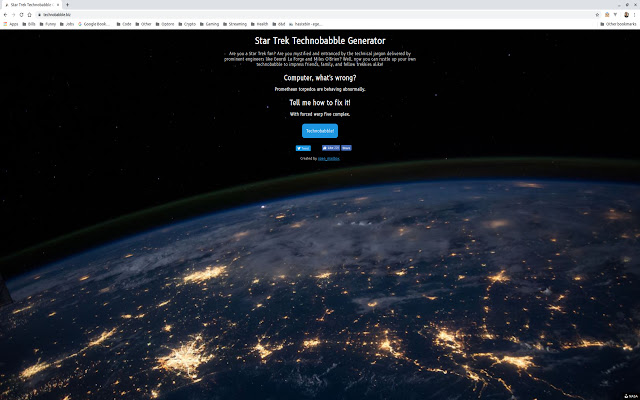The height and width of the screenshot is (400, 640).
Task: Open the creator's profile link after 'Created by'
Action: pyautogui.click(x=329, y=158)
